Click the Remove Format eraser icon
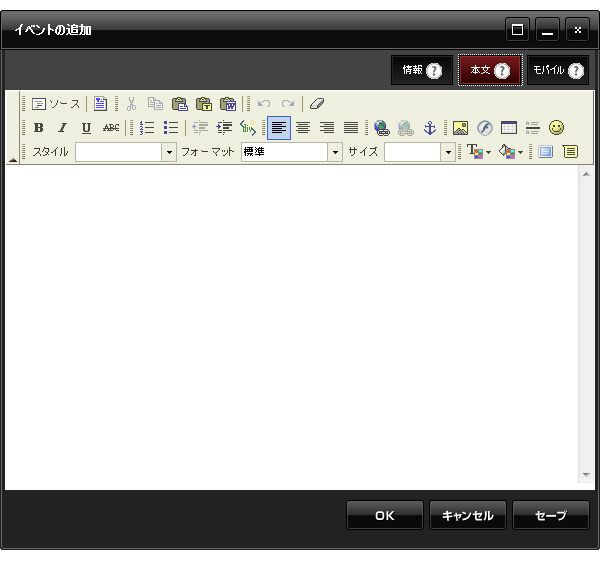Viewport: 600px width, 570px height. click(x=317, y=104)
